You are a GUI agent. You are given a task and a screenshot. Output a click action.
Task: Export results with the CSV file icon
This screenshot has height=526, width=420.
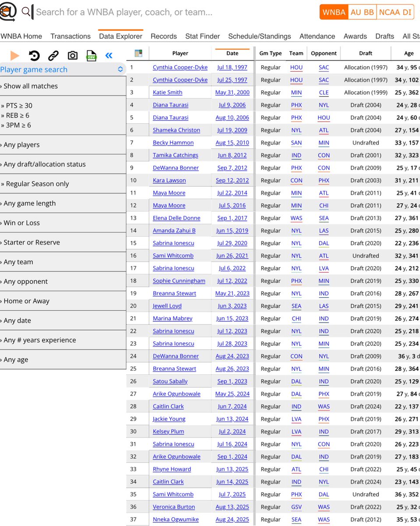click(x=91, y=55)
